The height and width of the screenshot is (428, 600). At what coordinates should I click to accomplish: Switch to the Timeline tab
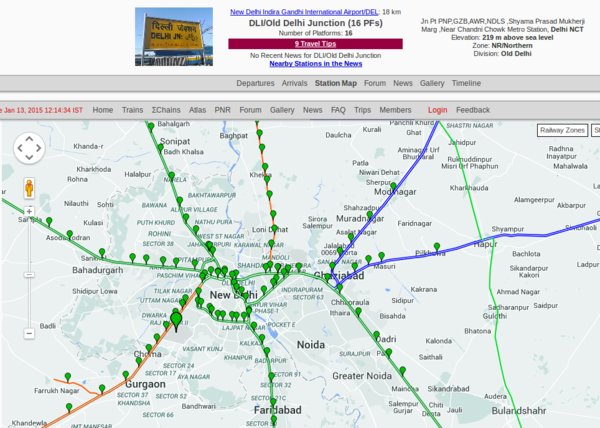click(x=466, y=83)
